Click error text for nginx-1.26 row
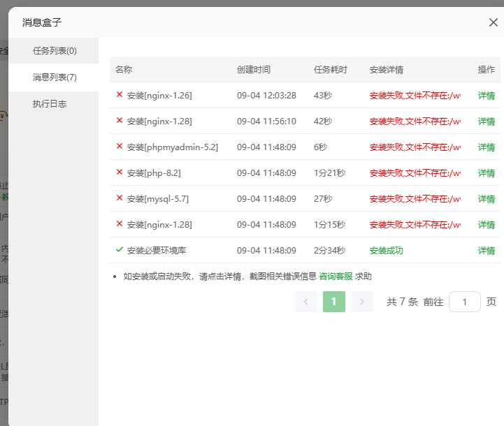This screenshot has width=504, height=426. point(415,96)
